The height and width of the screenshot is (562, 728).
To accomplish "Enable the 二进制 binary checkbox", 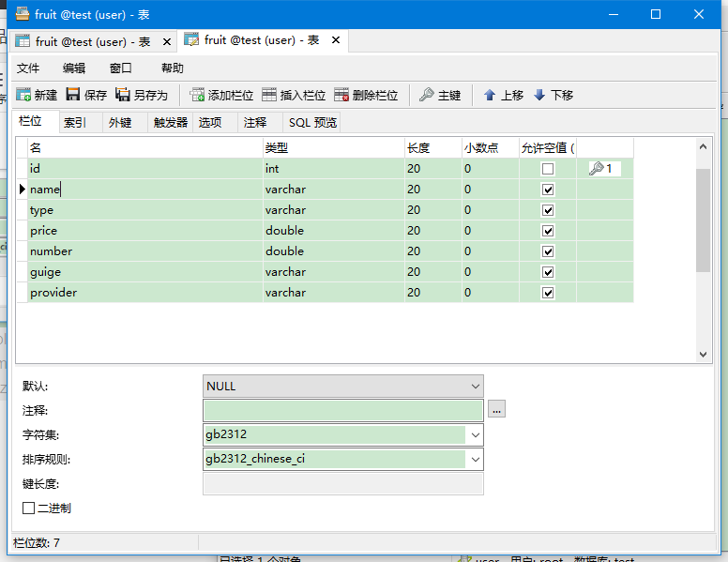I will (28, 509).
